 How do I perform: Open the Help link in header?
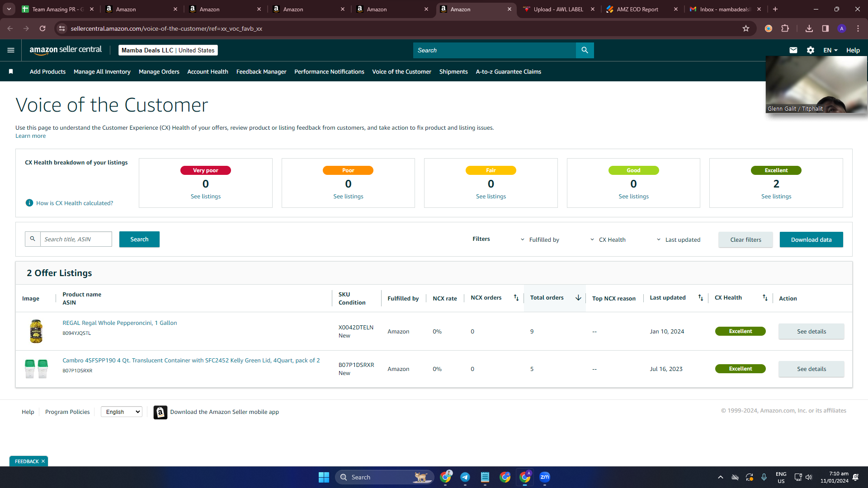pyautogui.click(x=853, y=50)
